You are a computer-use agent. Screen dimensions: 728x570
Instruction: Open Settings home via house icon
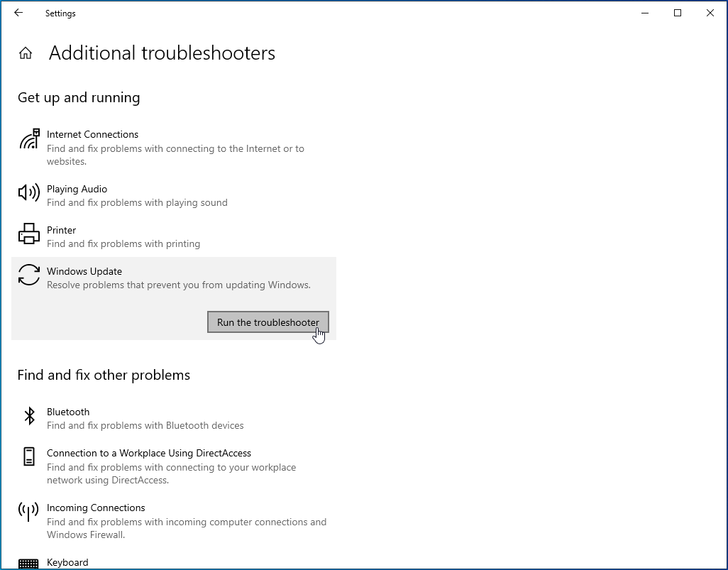(x=26, y=53)
